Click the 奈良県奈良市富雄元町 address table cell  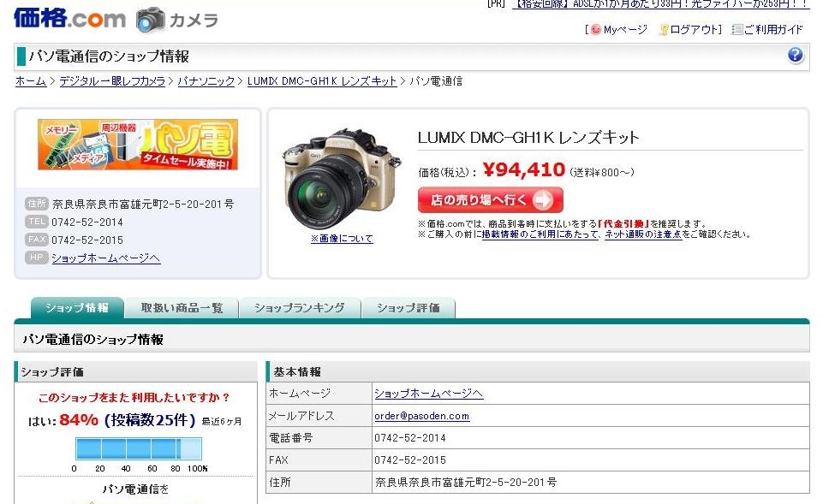(x=591, y=483)
